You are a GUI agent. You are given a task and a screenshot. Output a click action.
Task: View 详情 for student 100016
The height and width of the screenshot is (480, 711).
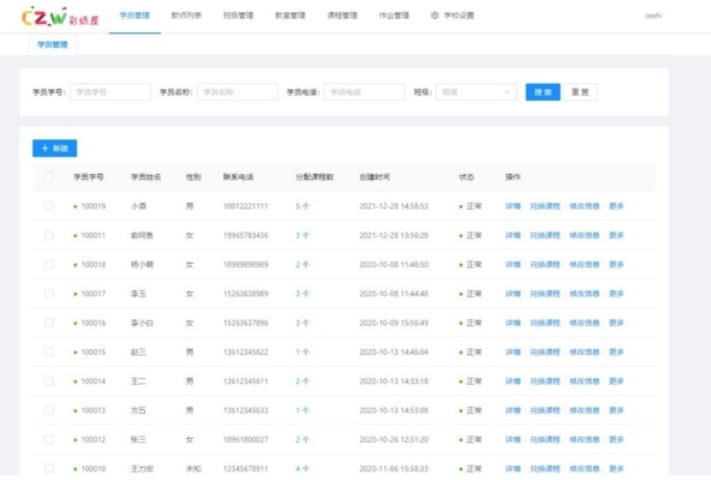[513, 323]
